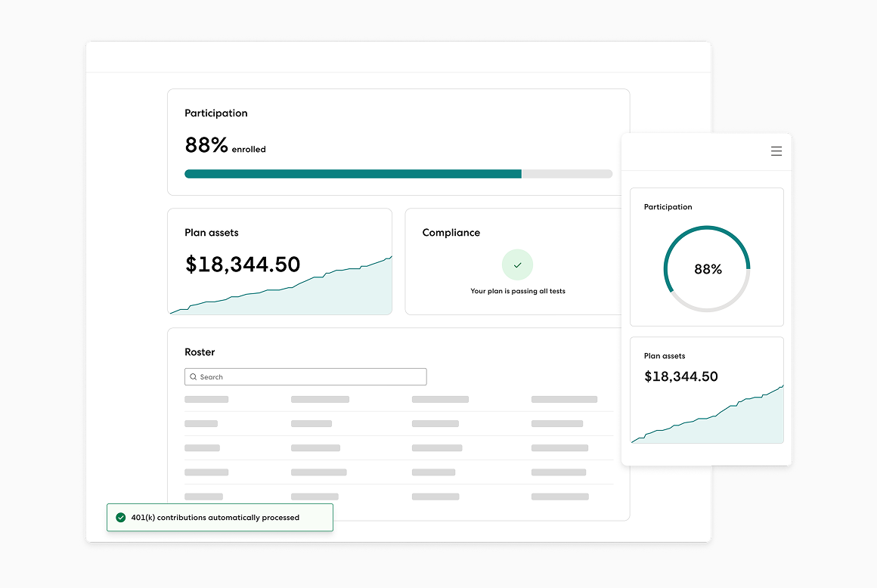Click the '401(k) contributions automatically processed' toast text
Viewport: 877px width, 588px height.
[215, 518]
